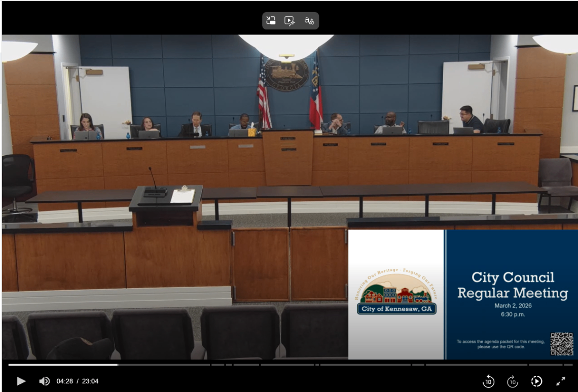578x392 pixels.
Task: Click the video enhance magic-wand icon
Action: (x=290, y=21)
